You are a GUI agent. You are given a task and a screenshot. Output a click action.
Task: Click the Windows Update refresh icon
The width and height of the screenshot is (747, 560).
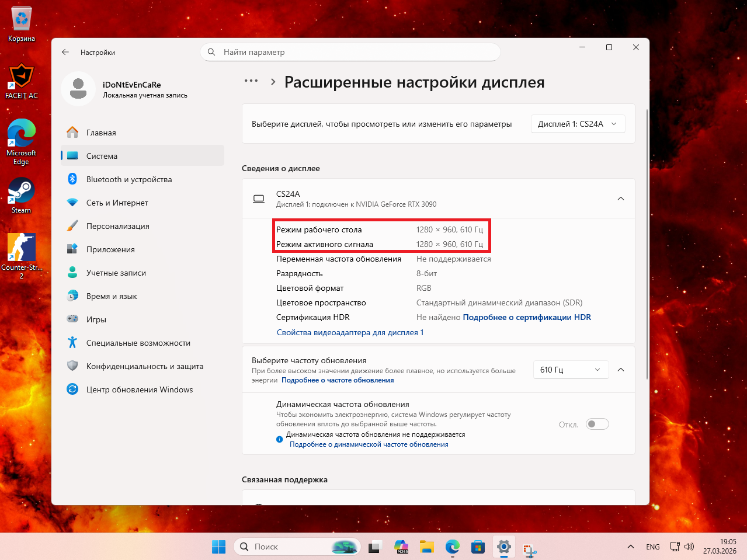pos(72,389)
